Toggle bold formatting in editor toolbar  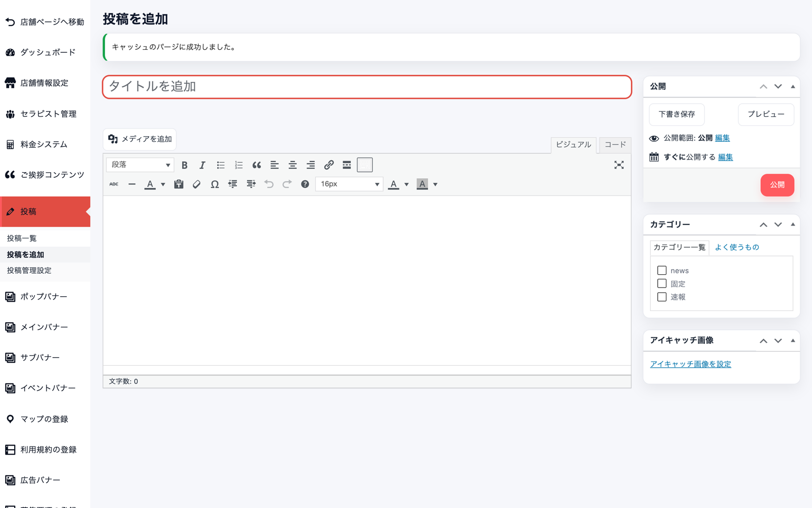[x=184, y=165]
